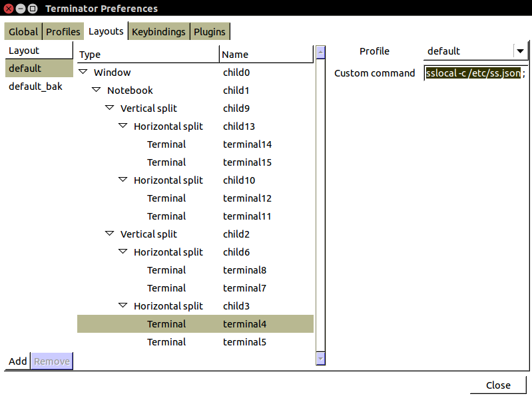Select the terminal5 row
This screenshot has width=532, height=400.
[x=196, y=342]
